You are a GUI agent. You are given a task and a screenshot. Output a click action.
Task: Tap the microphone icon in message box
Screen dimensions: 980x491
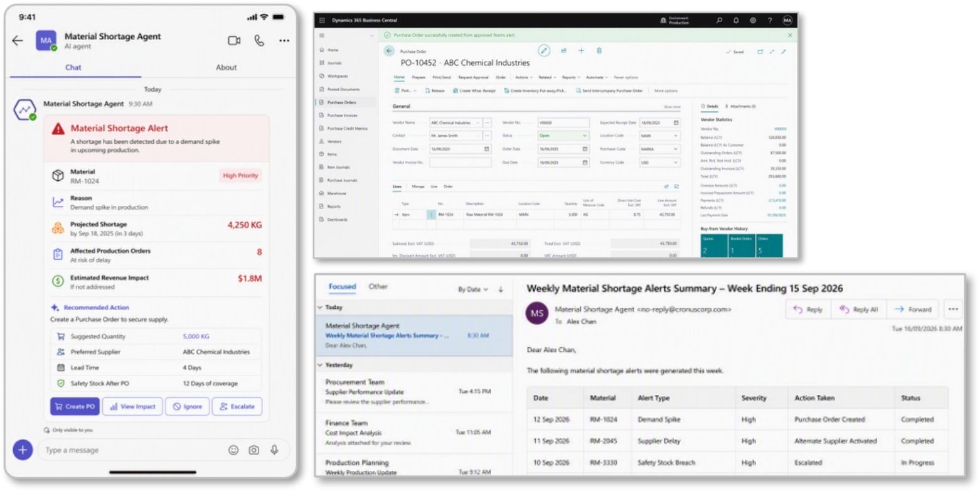274,450
